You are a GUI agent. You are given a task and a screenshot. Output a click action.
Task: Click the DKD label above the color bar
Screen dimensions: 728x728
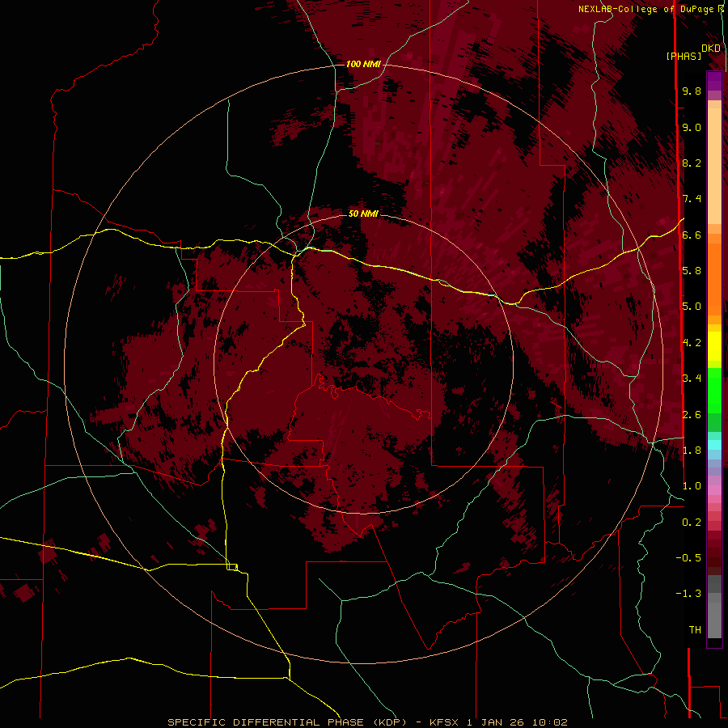710,48
